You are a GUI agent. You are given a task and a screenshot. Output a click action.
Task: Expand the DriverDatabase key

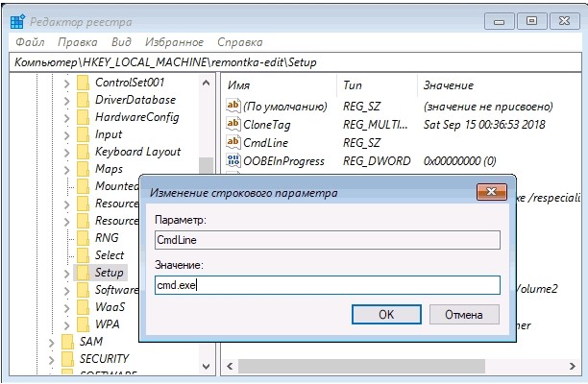point(66,101)
